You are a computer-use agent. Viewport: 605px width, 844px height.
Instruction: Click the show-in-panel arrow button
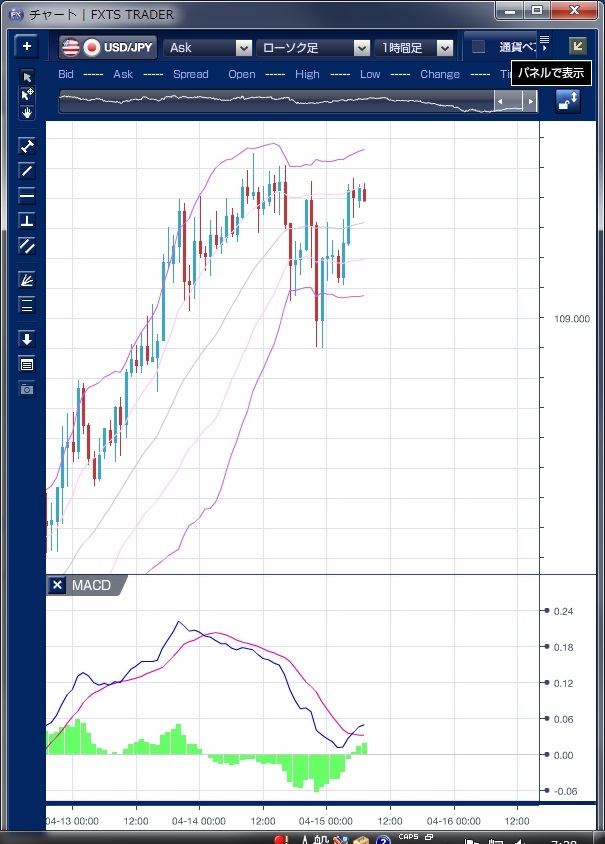(577, 46)
